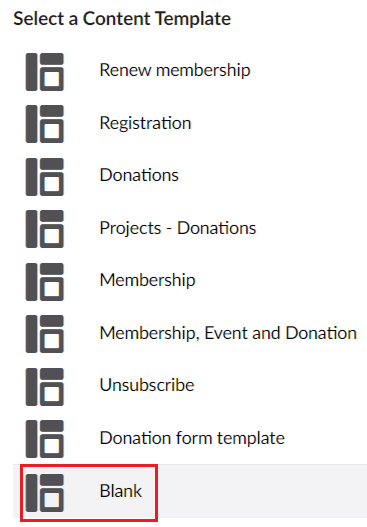Click the icon next to Projects - Donations
This screenshot has height=527, width=367.
[45, 229]
